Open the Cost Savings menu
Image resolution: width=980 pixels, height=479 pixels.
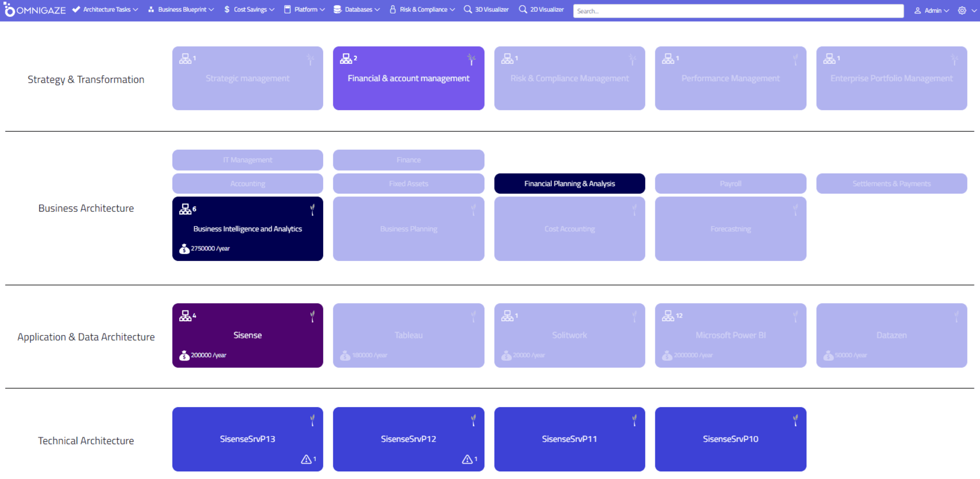(x=249, y=10)
